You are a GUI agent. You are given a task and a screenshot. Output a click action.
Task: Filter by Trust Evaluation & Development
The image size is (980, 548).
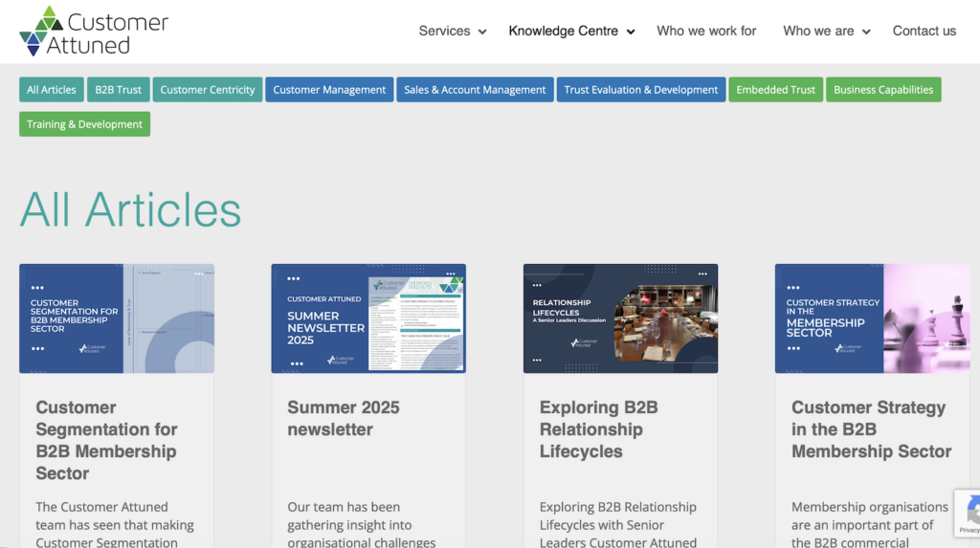[640, 90]
